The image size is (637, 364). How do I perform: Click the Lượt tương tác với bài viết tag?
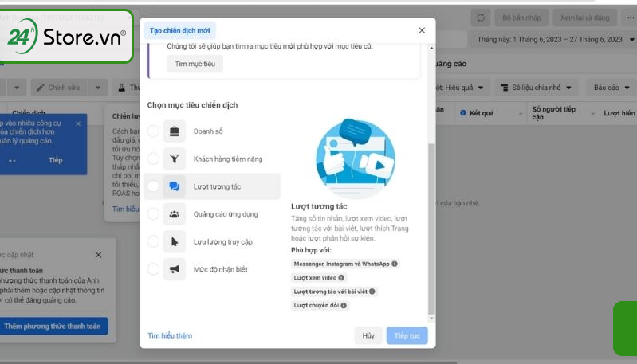click(x=334, y=292)
